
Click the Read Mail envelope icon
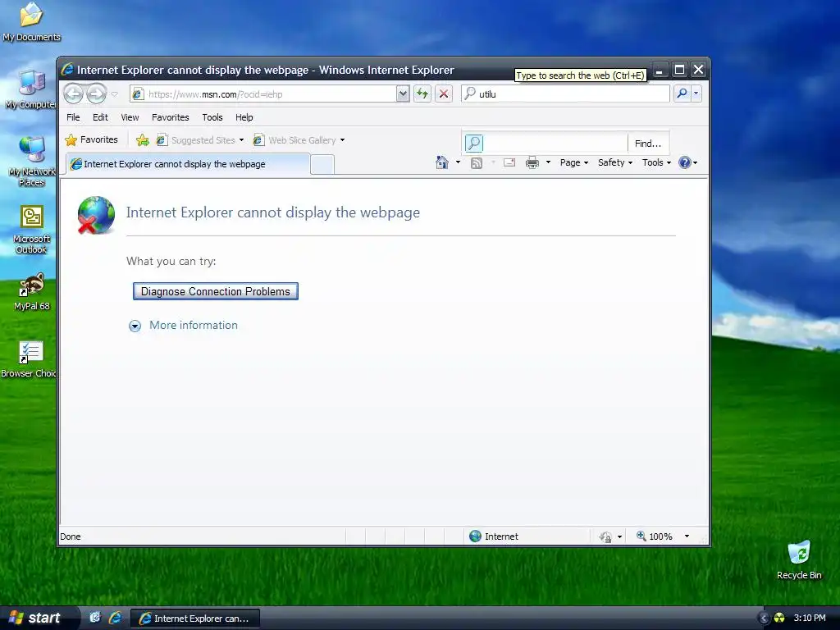pos(509,163)
